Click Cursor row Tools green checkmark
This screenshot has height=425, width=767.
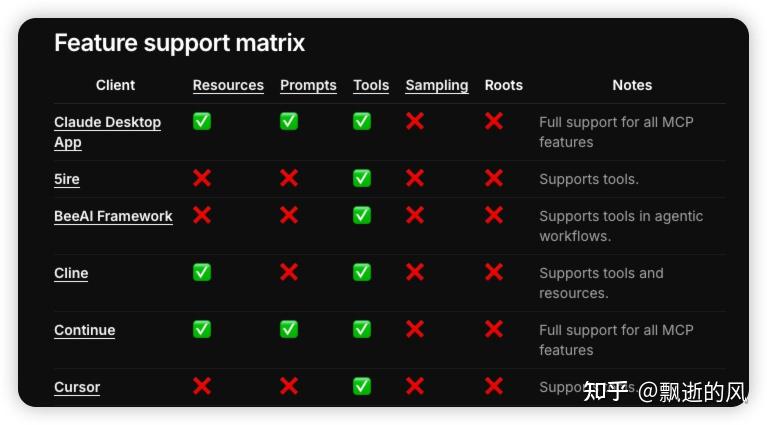click(x=362, y=386)
